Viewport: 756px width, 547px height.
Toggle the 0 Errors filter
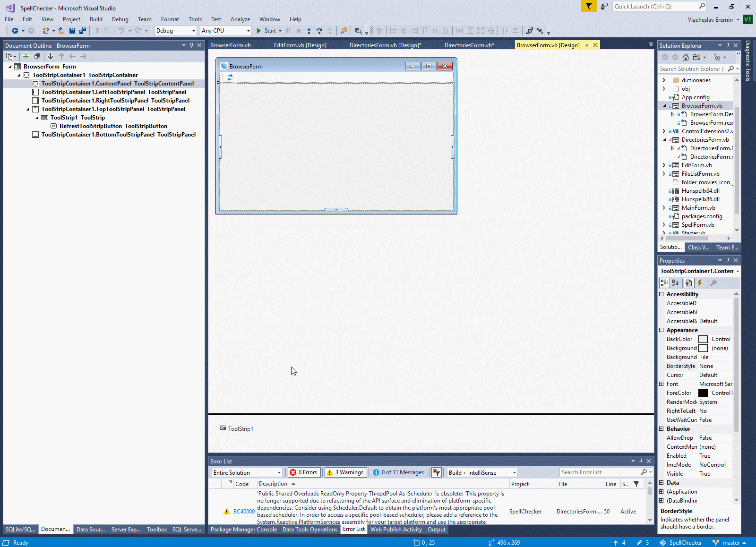(304, 472)
